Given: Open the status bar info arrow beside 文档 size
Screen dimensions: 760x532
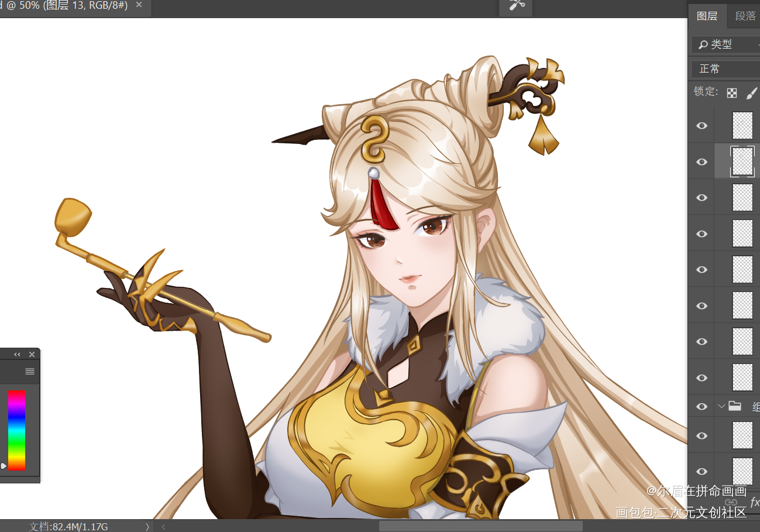Looking at the screenshot, I should [x=147, y=527].
